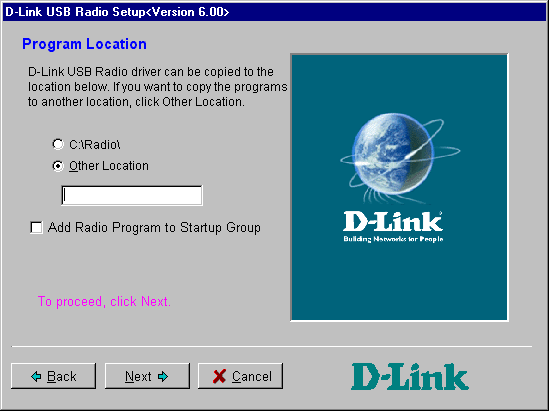Abort setup with the Cancel button
This screenshot has height=411, width=549.
click(x=240, y=376)
